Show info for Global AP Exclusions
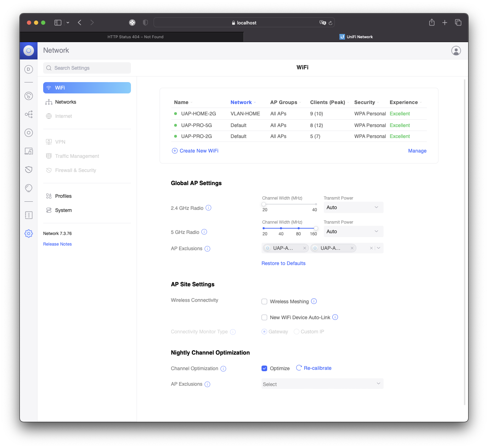 207,249
